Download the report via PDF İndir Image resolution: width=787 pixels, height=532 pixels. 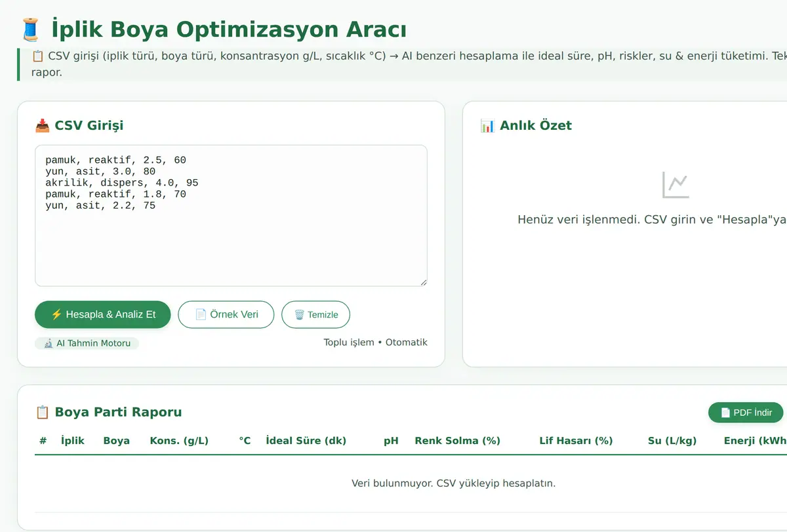coord(746,413)
